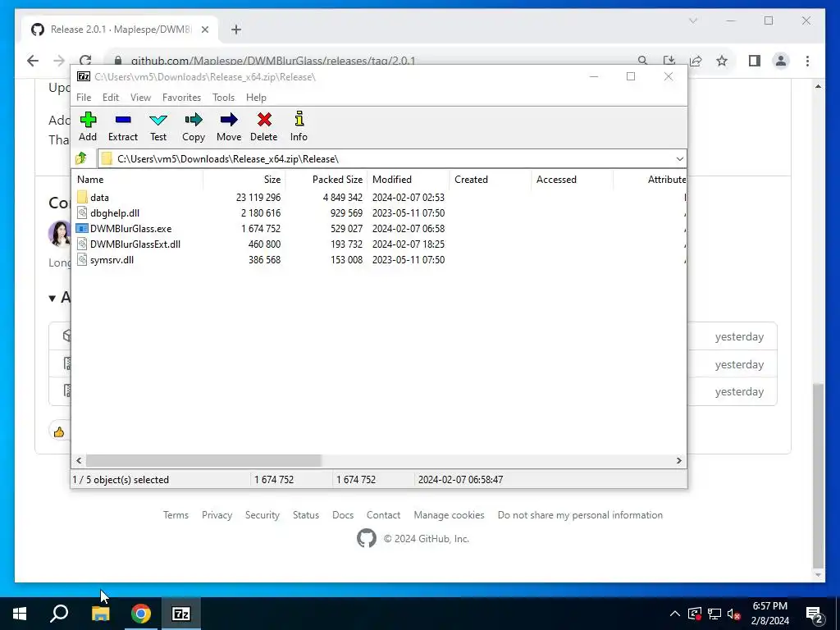The width and height of the screenshot is (840, 630).
Task: Click Do not share my personal information
Action: 580,515
